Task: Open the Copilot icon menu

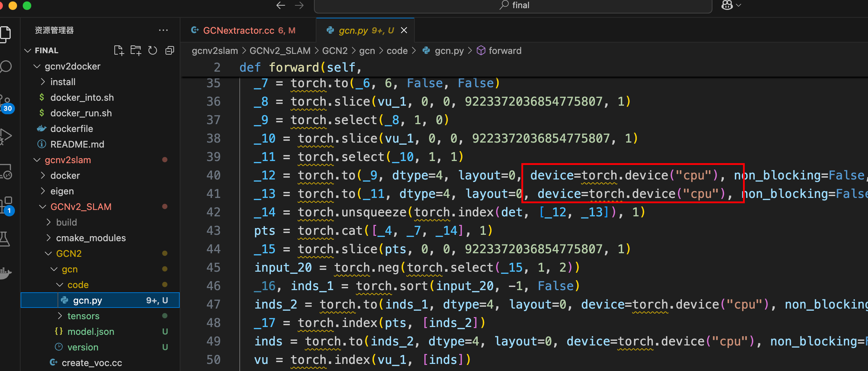Action: pyautogui.click(x=727, y=5)
